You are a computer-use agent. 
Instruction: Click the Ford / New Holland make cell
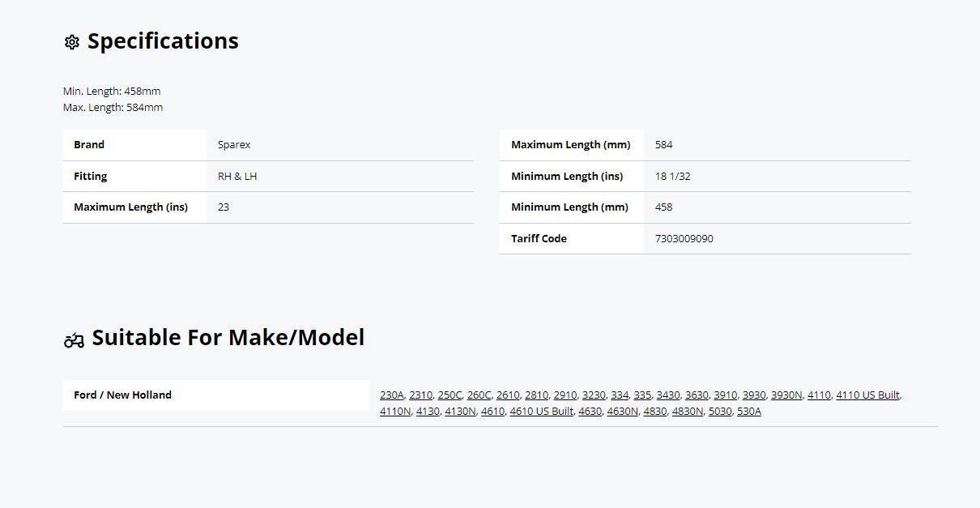(x=215, y=395)
